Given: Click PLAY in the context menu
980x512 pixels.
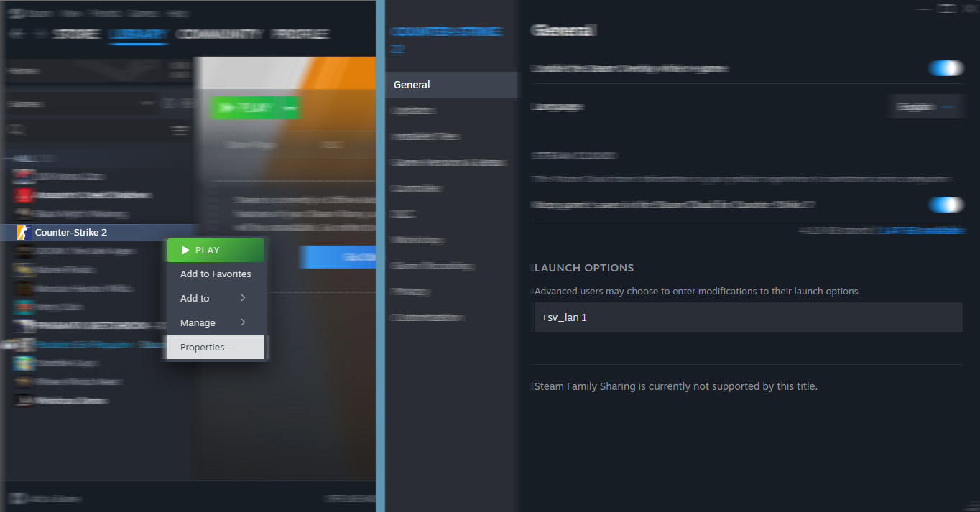Looking at the screenshot, I should tap(216, 250).
